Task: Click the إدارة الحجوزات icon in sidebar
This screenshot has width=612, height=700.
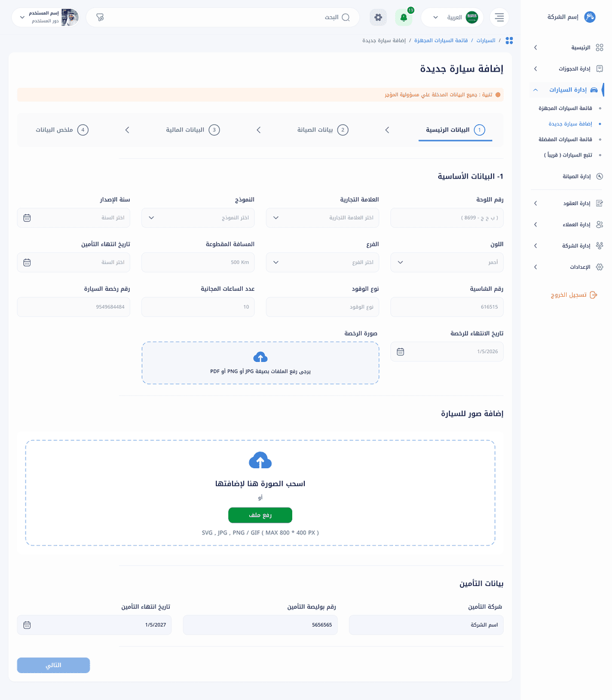Action: coord(599,69)
